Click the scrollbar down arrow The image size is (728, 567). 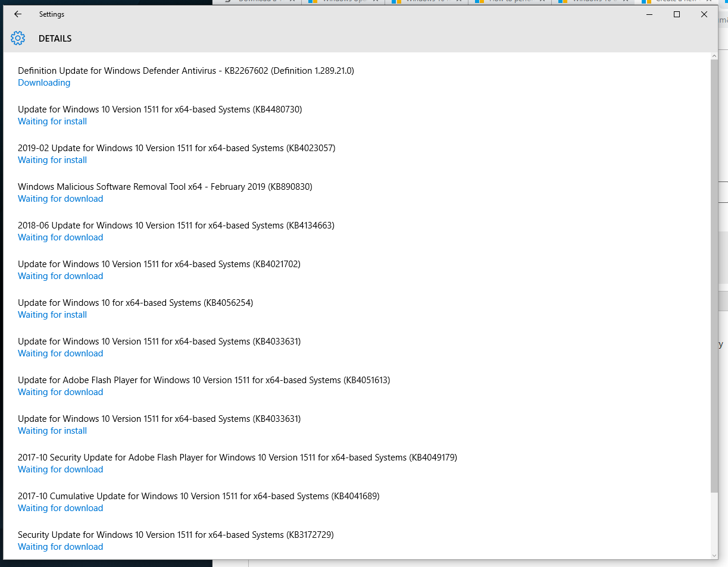tap(714, 556)
